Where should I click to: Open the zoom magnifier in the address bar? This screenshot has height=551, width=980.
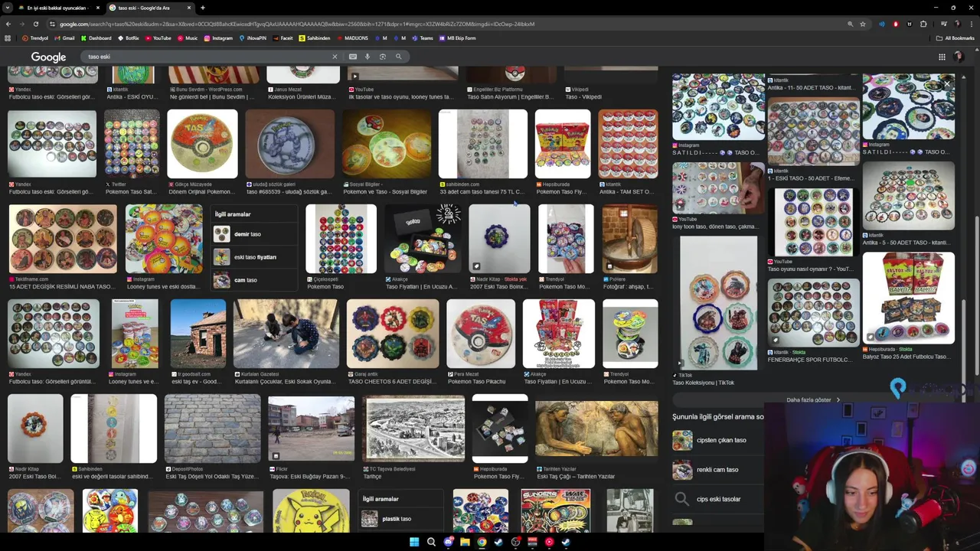tap(850, 24)
